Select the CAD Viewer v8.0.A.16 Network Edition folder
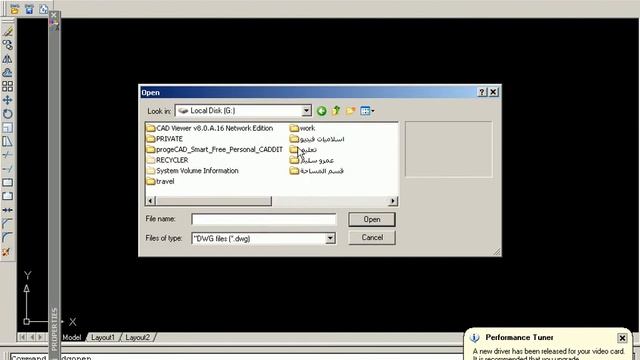The image size is (640, 360). tap(209, 128)
